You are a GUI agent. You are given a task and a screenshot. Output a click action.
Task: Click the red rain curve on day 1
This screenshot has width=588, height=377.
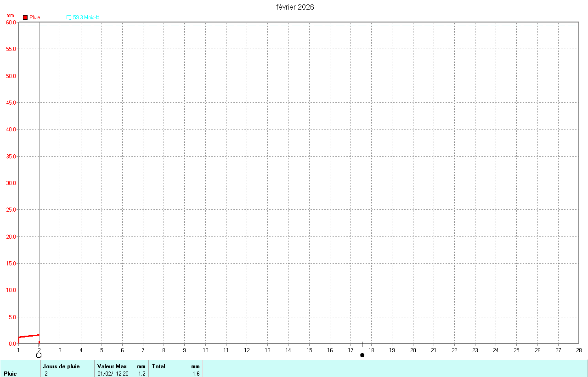[28, 336]
